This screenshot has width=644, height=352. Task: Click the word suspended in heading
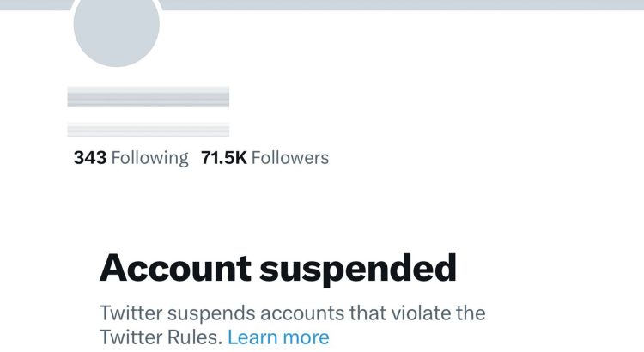click(358, 270)
